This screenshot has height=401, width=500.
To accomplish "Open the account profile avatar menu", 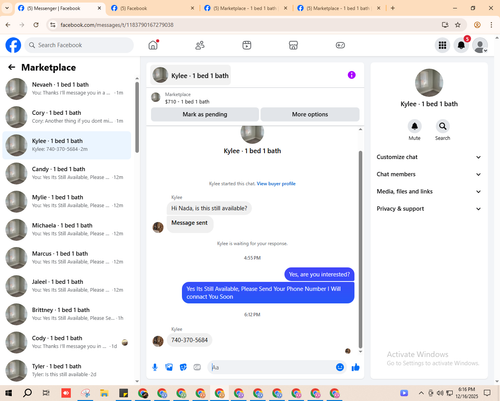I will click(480, 45).
